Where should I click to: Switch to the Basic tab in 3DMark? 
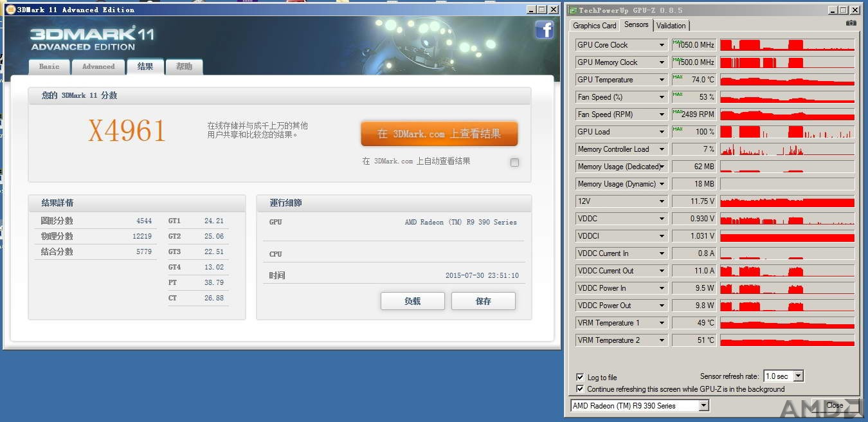point(49,66)
